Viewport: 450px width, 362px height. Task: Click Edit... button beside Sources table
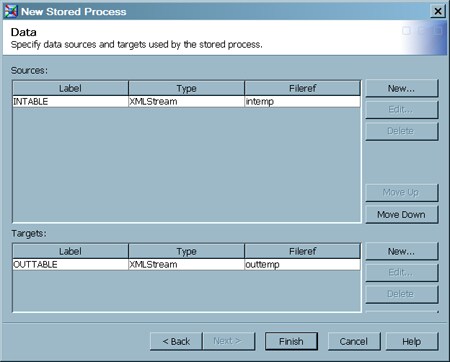(401, 110)
